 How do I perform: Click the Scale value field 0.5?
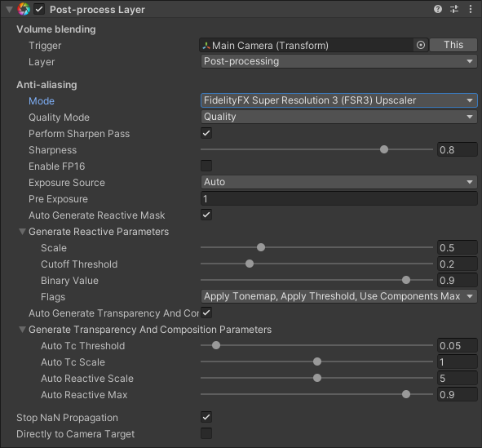[457, 247]
